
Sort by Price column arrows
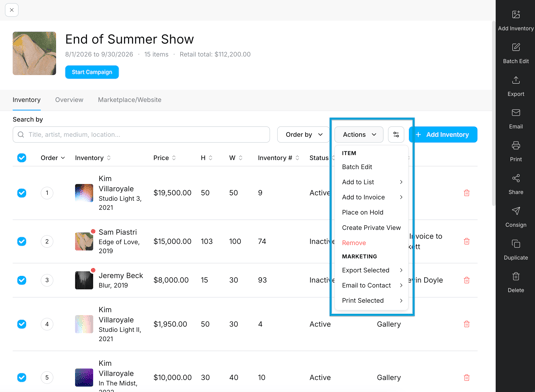click(x=174, y=158)
